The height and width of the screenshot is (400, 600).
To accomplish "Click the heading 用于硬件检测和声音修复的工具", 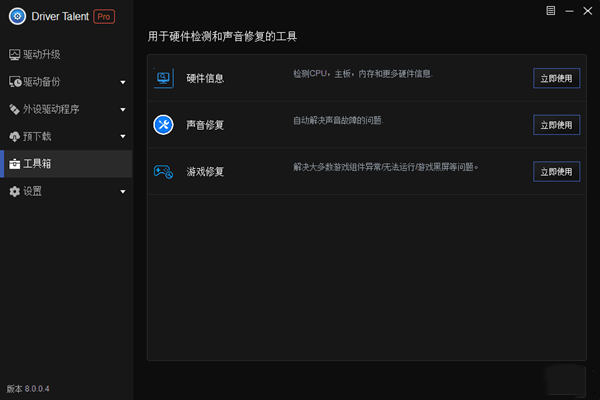I will [x=222, y=37].
